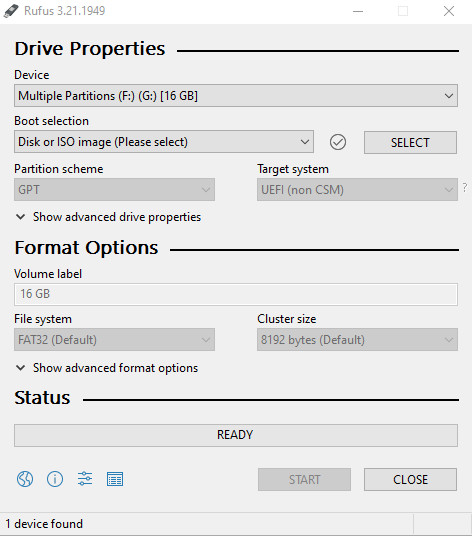
Task: Open language selection globe icon
Action: tap(25, 479)
